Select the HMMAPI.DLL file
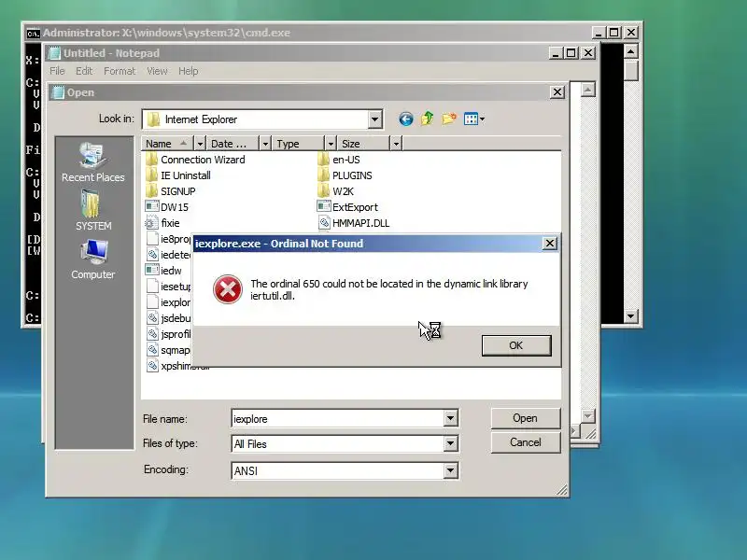The height and width of the screenshot is (560, 747). (x=354, y=223)
